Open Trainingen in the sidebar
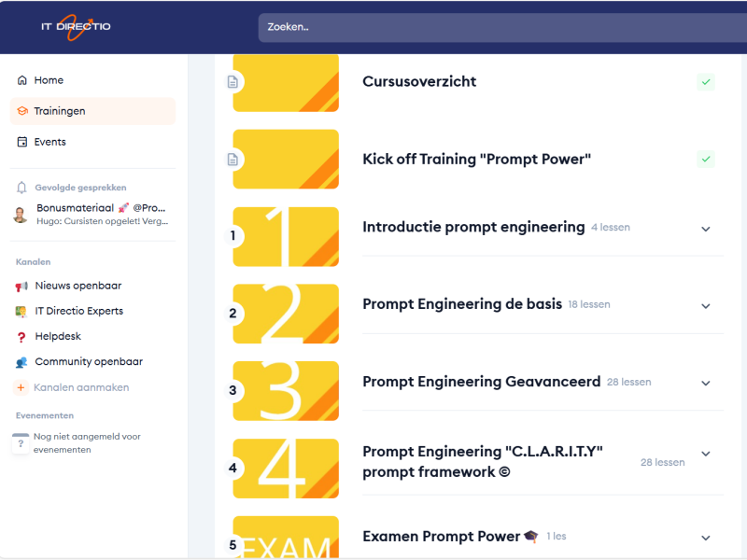Viewport: 747px width, 560px height. 59,111
